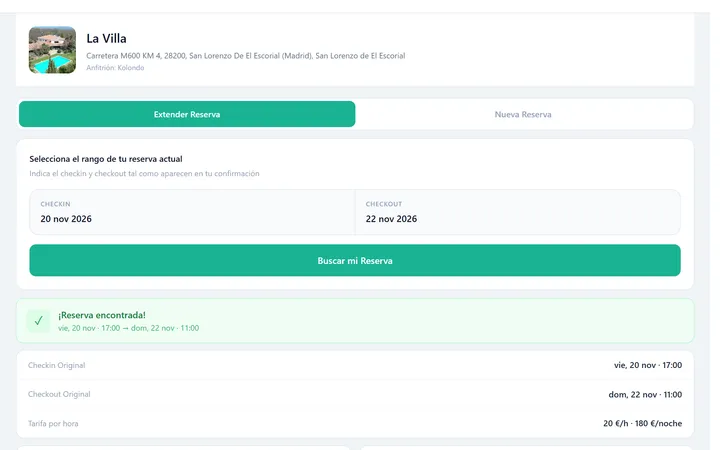Select the Checkin Original row

355,365
